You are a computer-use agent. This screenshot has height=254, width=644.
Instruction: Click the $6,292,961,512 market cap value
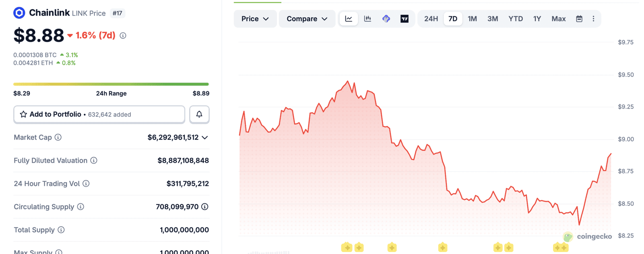[173, 137]
